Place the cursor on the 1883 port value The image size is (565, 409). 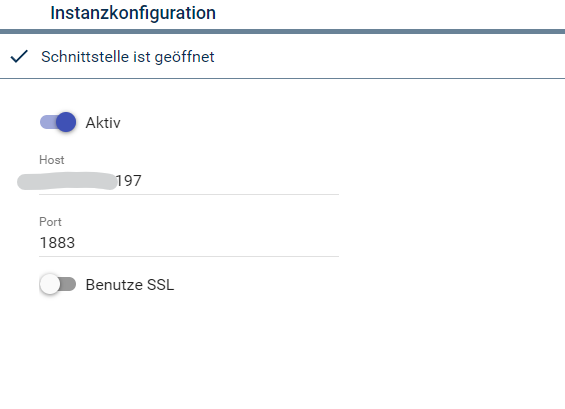point(57,243)
